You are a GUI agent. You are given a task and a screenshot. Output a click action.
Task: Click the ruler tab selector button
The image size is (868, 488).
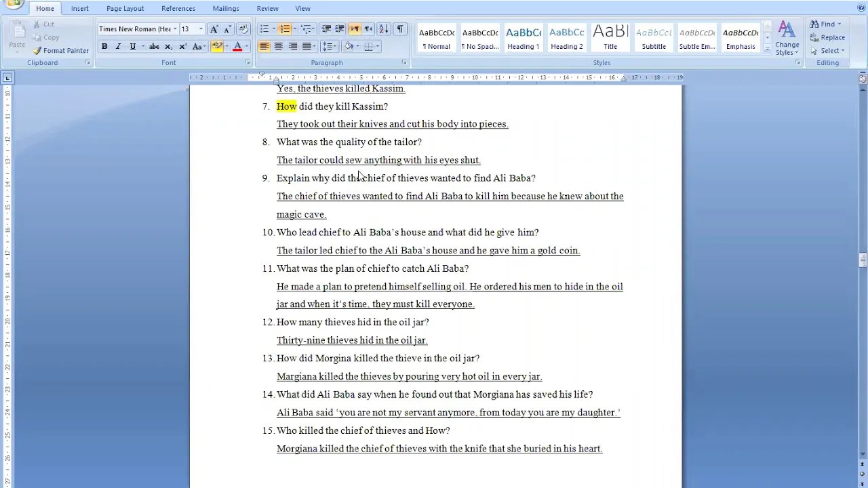(x=7, y=78)
